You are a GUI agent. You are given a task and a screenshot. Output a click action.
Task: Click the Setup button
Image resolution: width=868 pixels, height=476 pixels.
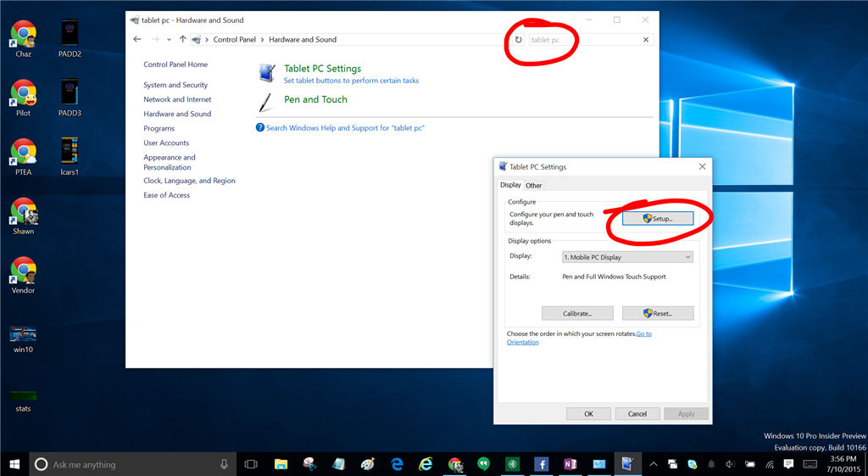tap(658, 218)
